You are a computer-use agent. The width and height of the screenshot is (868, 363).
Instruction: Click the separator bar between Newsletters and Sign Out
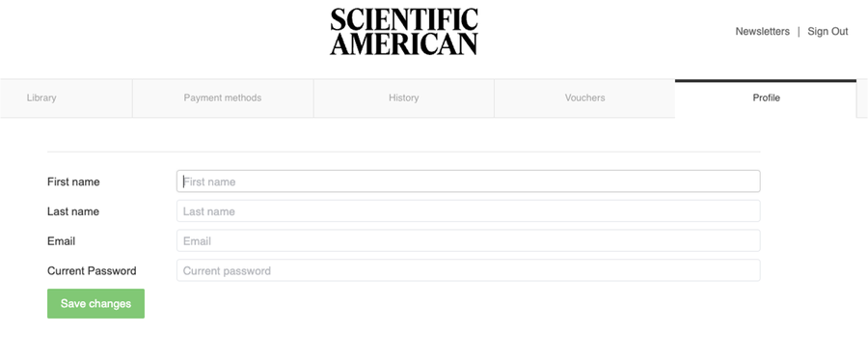(799, 32)
